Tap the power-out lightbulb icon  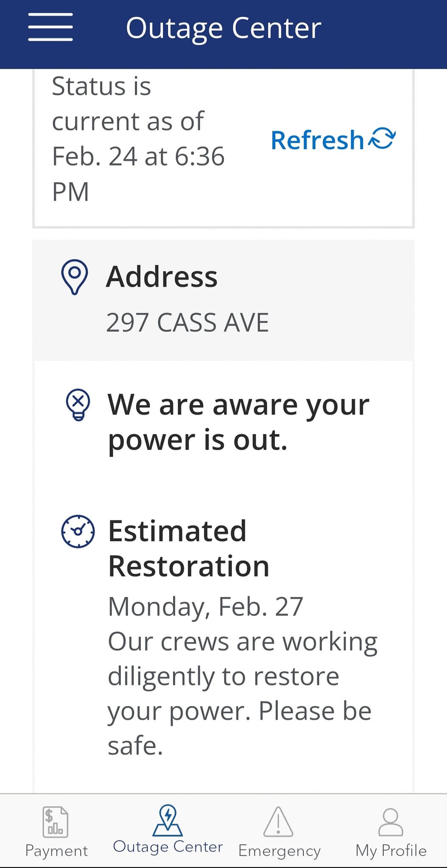pyautogui.click(x=78, y=404)
